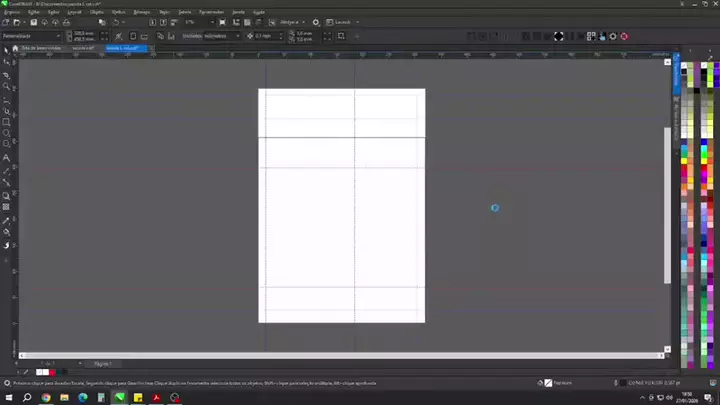The width and height of the screenshot is (720, 405).
Task: Select the Zoom magnifier tool
Action: click(7, 87)
